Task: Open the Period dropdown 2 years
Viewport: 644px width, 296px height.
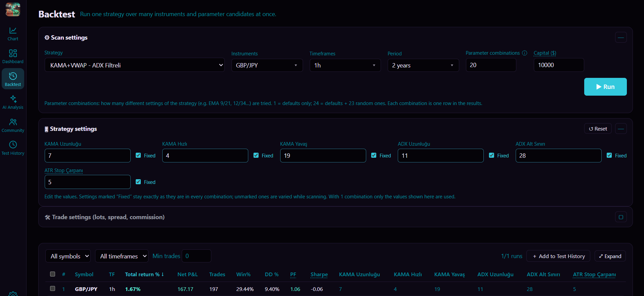Action: tap(423, 65)
